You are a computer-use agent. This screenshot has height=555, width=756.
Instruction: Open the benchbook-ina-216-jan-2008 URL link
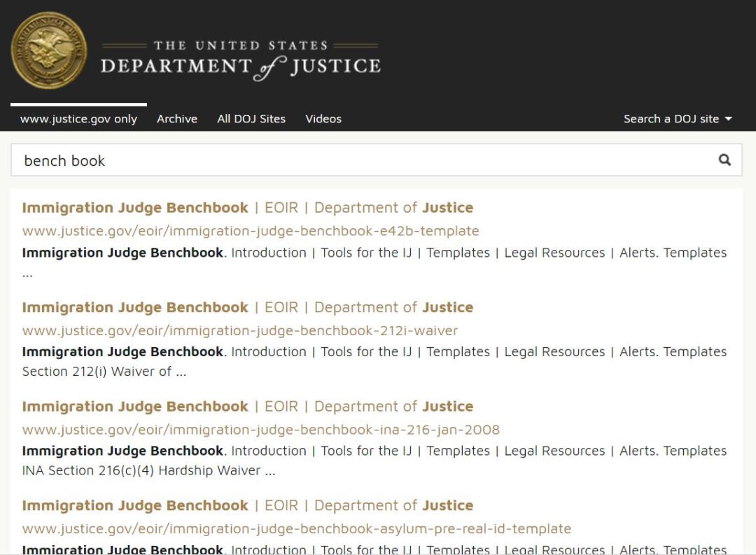click(x=261, y=430)
